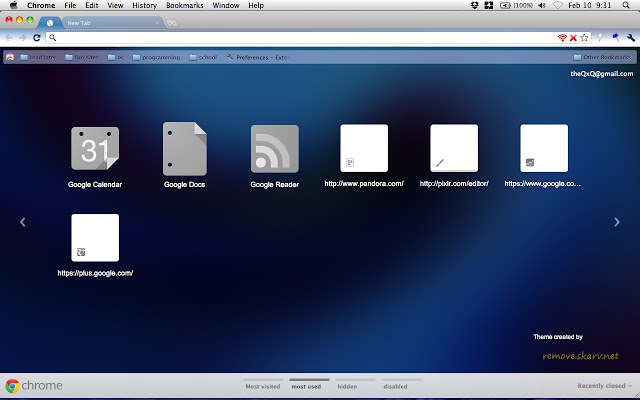Open the new tab button
Viewport: 640px width, 400px height.
tap(171, 23)
